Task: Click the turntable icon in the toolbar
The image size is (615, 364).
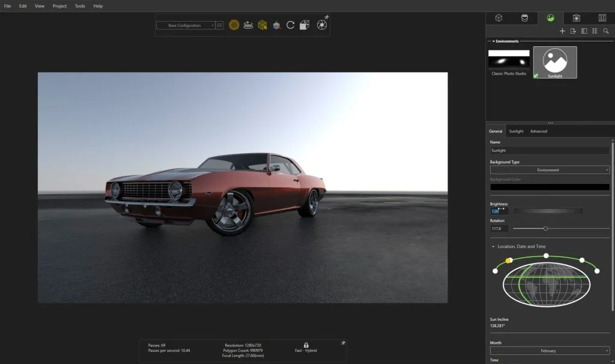Action: point(248,25)
